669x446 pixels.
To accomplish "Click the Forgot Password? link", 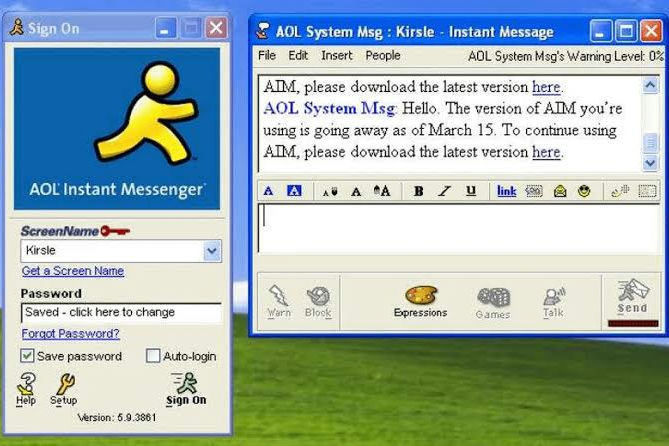I will pyautogui.click(x=70, y=334).
